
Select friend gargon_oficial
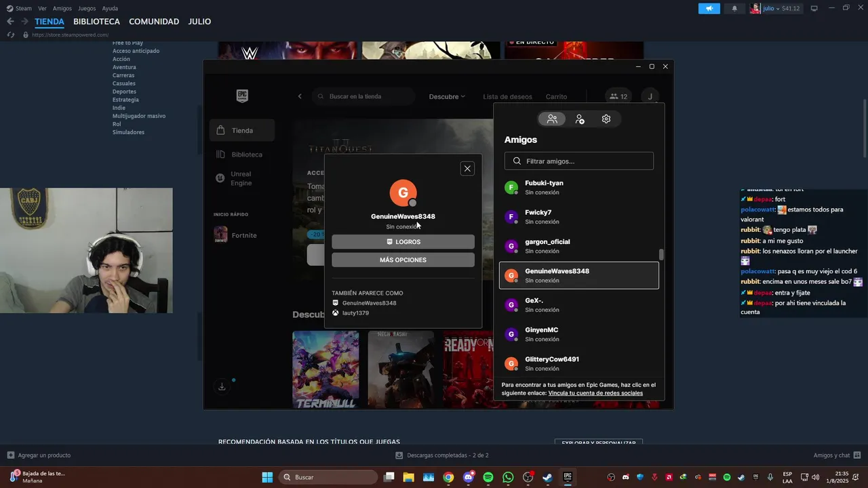579,246
